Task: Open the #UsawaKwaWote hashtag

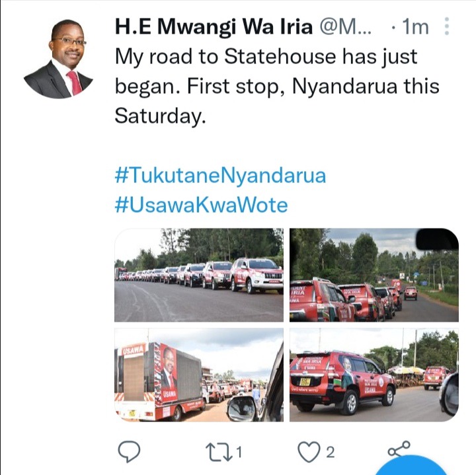Action: (201, 205)
